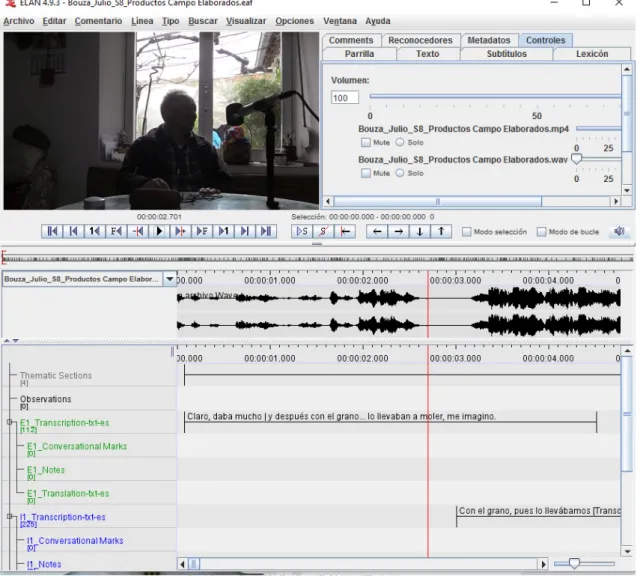Screen dimensions: 640x576
Task: Click the Volumen value input field
Action: 345,98
